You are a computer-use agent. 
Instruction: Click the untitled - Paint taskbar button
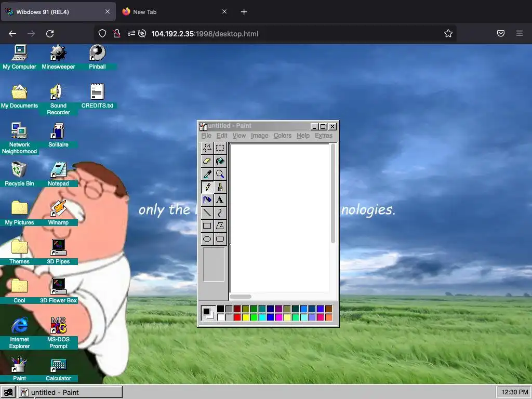71,393
